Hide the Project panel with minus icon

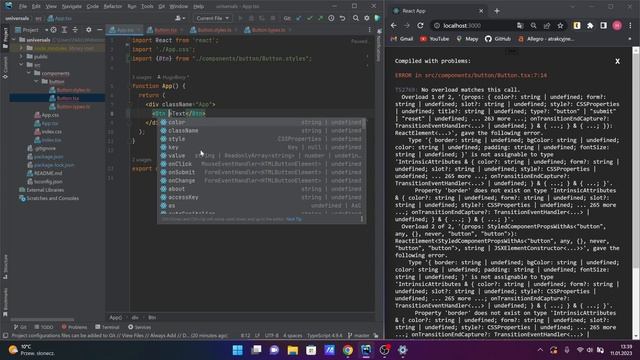(x=100, y=30)
